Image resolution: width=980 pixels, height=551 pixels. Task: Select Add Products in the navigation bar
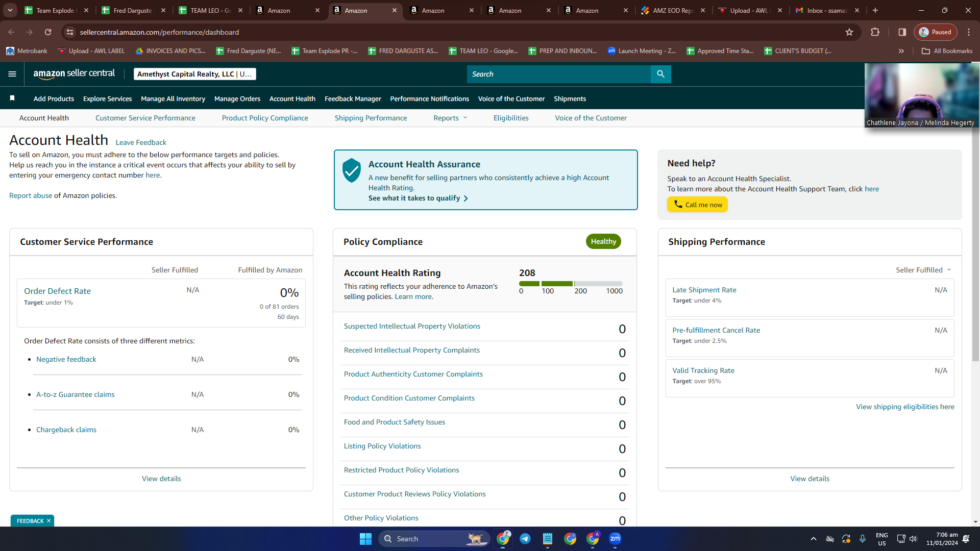[x=54, y=98]
